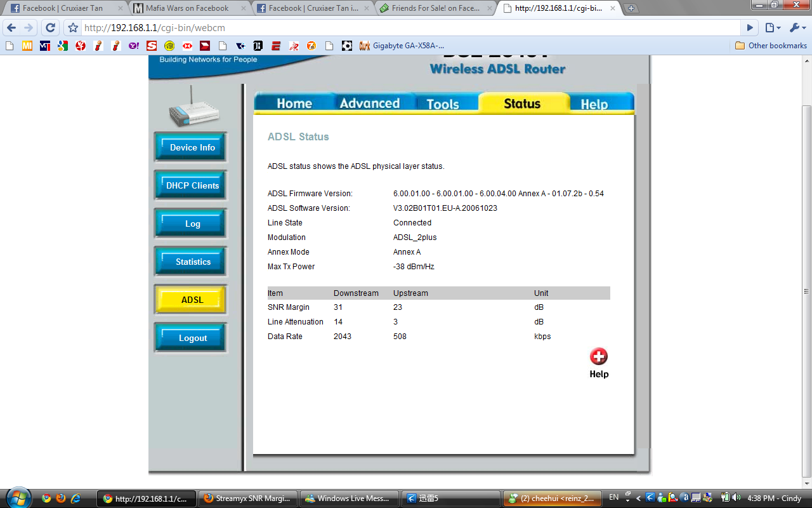The image size is (812, 508).
Task: Click the browser Reload button
Action: [x=51, y=28]
